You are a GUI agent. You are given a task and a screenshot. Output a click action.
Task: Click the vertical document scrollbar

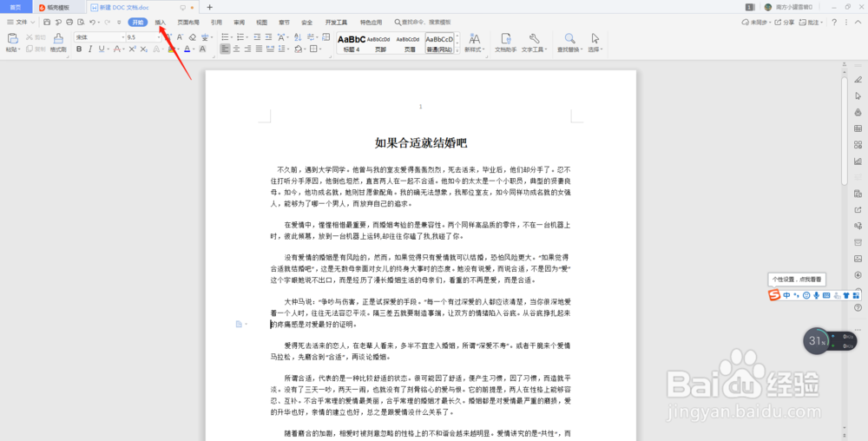pos(845,130)
